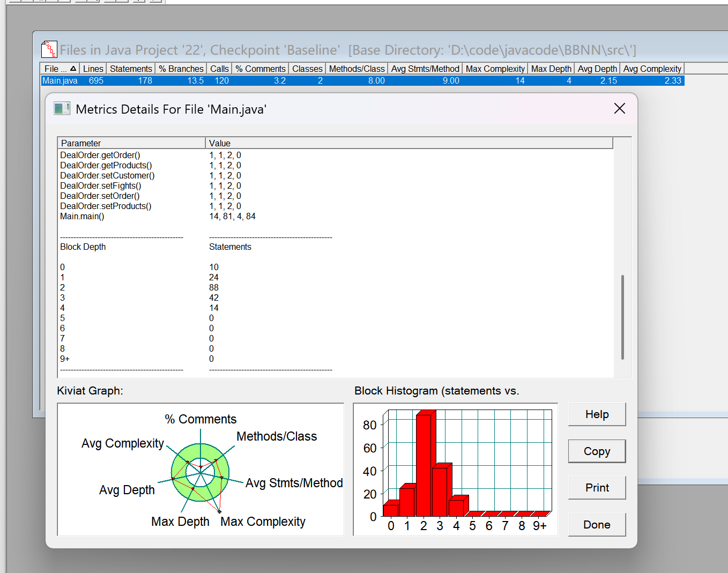Click the '% Comments' Kiviat axis label
The height and width of the screenshot is (573, 728).
click(200, 419)
